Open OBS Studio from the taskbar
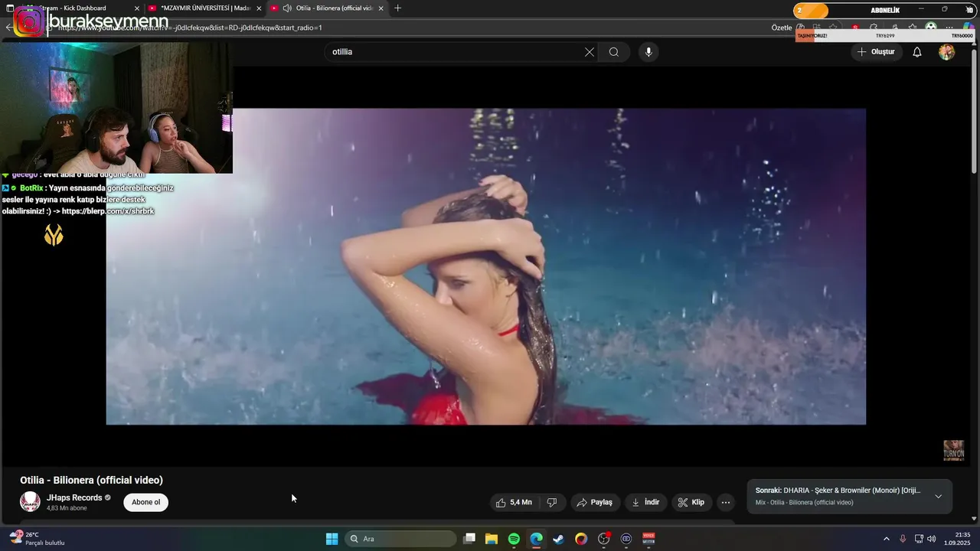This screenshot has height=551, width=980. (603, 539)
